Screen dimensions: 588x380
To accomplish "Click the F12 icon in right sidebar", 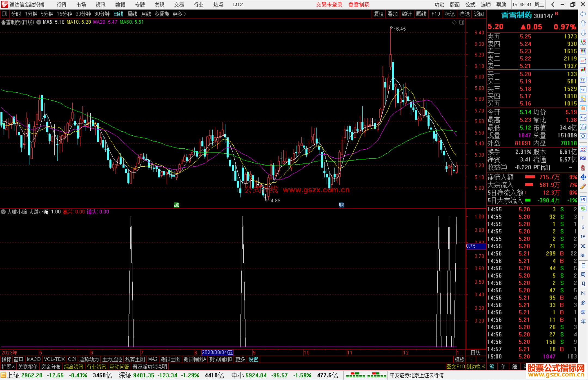I will coord(583,118).
